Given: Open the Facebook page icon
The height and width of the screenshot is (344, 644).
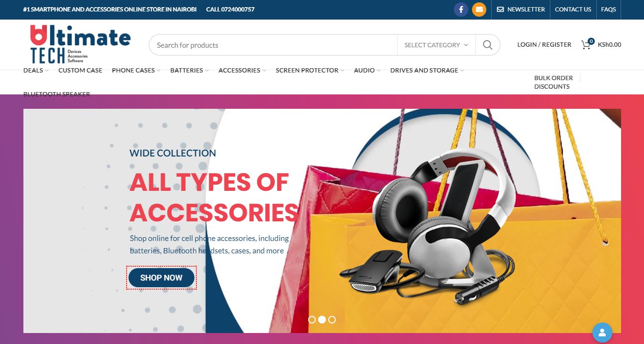Looking at the screenshot, I should [x=461, y=10].
